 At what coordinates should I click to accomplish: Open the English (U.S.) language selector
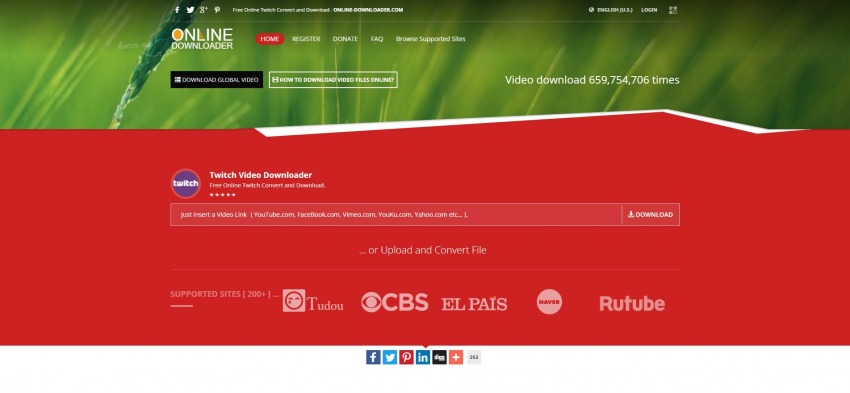point(610,10)
